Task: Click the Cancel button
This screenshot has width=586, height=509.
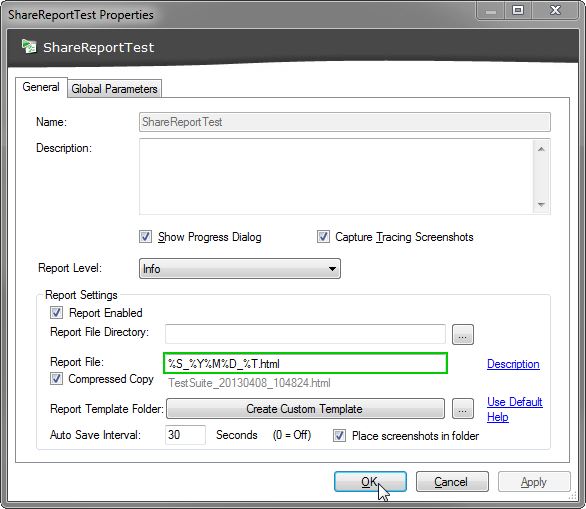Action: pyautogui.click(x=452, y=482)
